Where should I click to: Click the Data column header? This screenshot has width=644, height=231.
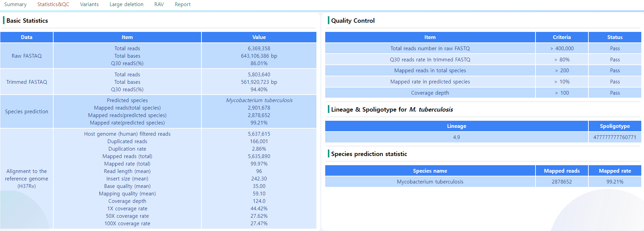point(26,37)
